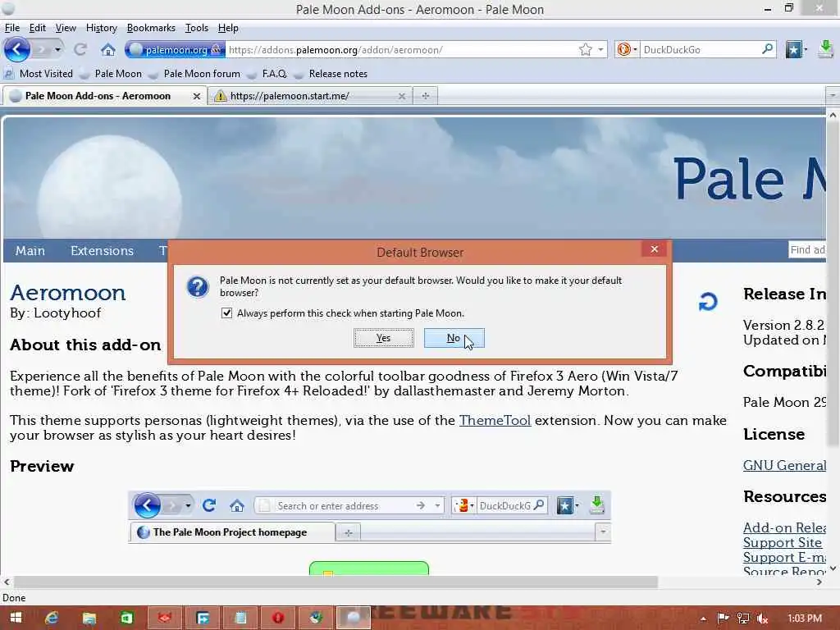Click the Aeromoon theme preview image
840x630 pixels.
[370, 518]
